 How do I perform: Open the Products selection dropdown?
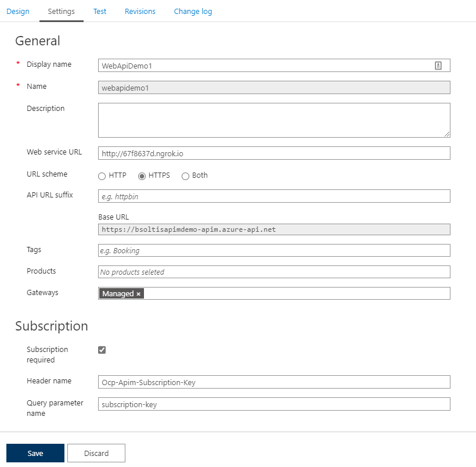coord(274,272)
